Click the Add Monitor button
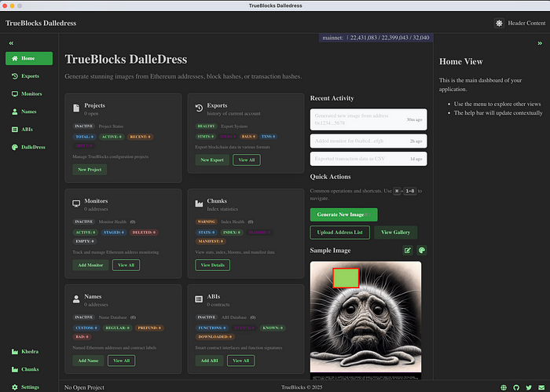 click(90, 265)
